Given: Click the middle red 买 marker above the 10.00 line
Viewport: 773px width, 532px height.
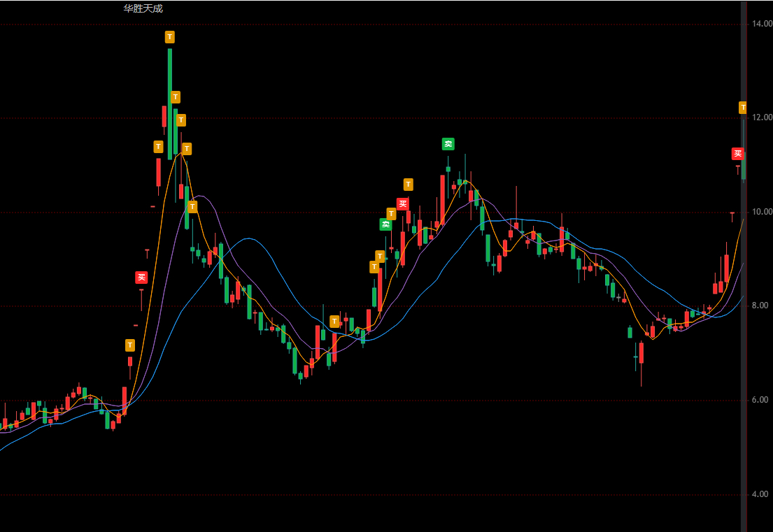Looking at the screenshot, I should click(x=403, y=204).
